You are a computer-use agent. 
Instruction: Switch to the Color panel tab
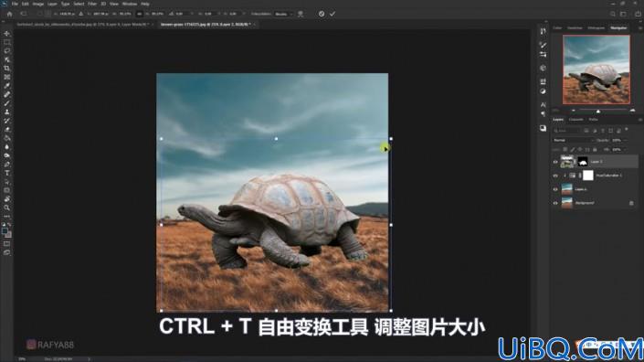click(557, 28)
